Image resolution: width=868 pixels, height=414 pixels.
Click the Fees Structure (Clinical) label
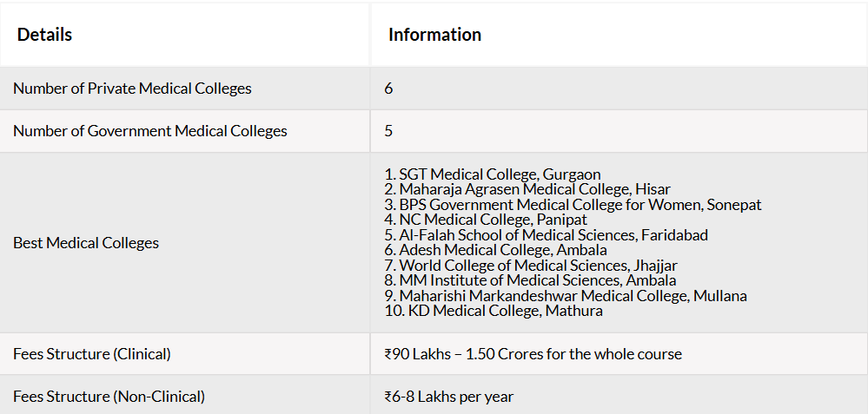[x=92, y=354]
